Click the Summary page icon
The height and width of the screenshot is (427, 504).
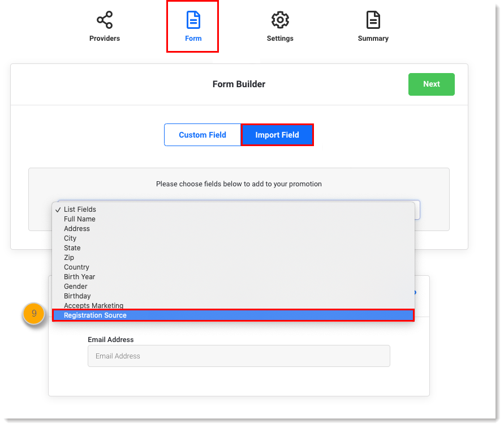coord(373,19)
